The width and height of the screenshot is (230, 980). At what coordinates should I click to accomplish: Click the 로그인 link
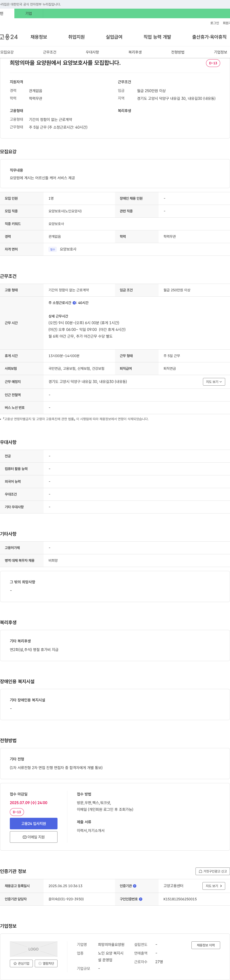point(214,23)
